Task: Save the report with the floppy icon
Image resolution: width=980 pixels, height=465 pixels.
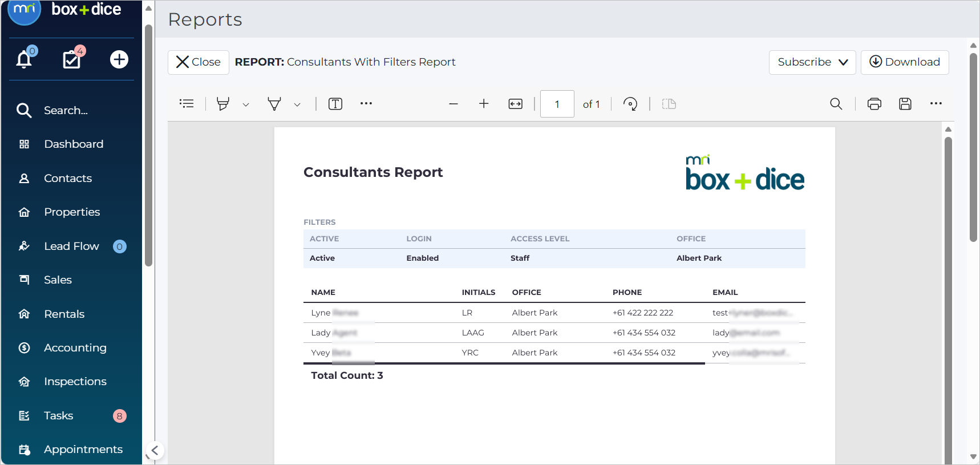Action: [905, 104]
